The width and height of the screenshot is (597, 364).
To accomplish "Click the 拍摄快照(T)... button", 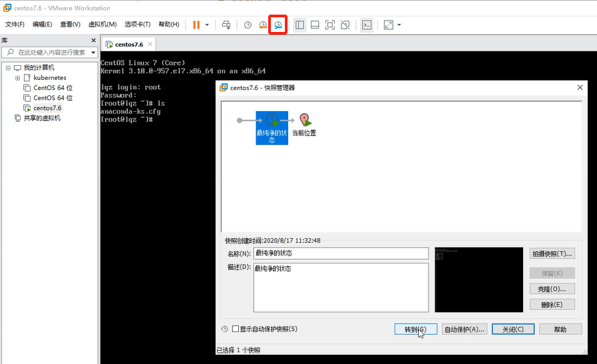I will [x=552, y=254].
